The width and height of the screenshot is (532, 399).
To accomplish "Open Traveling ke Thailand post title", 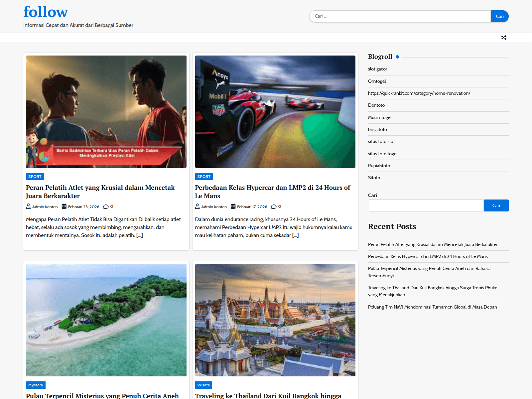I will (268, 396).
